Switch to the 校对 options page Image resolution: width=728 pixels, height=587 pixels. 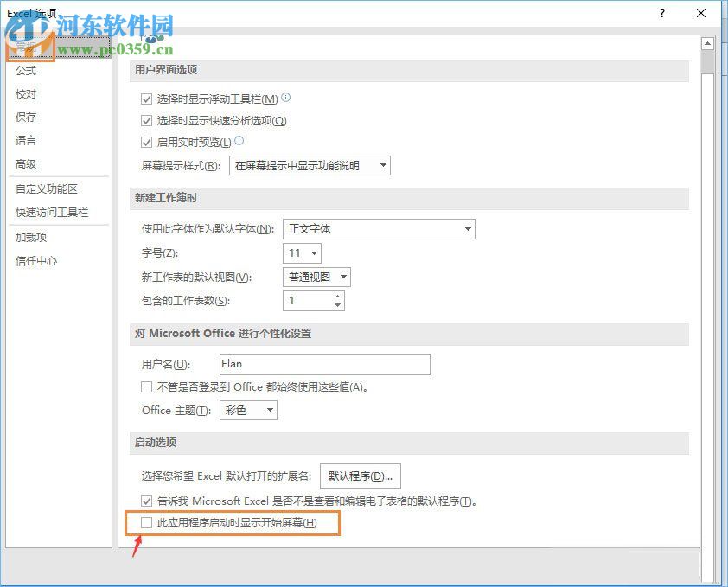[x=25, y=94]
